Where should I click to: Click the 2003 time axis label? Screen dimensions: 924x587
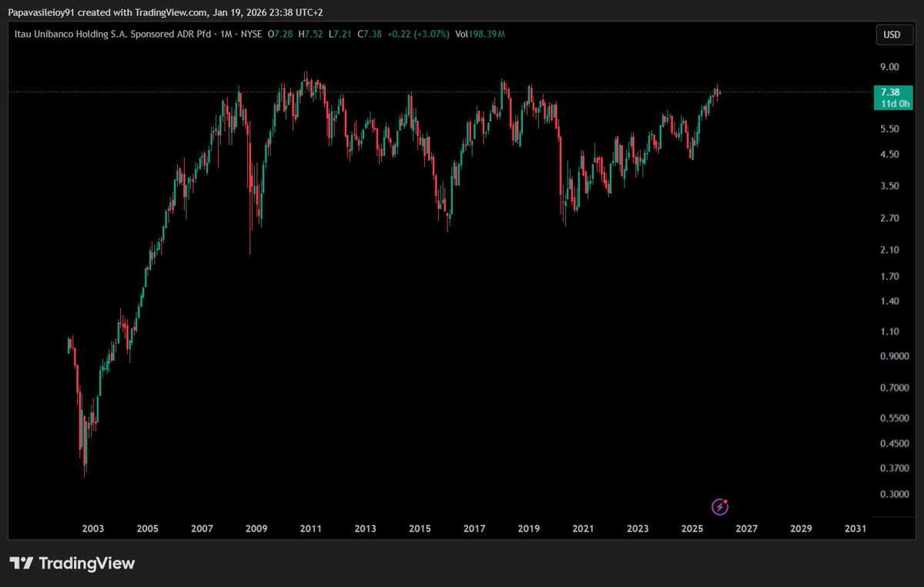pos(92,529)
